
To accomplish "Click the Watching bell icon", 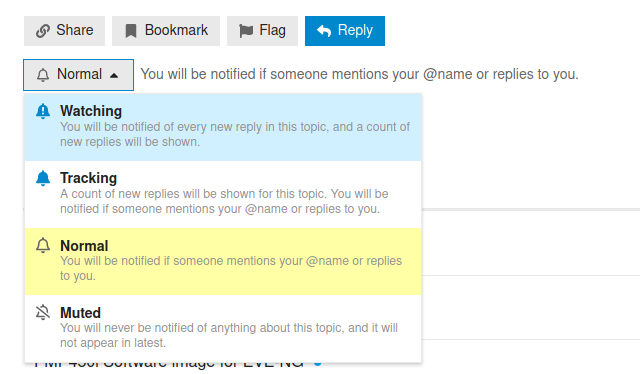I will point(43,111).
